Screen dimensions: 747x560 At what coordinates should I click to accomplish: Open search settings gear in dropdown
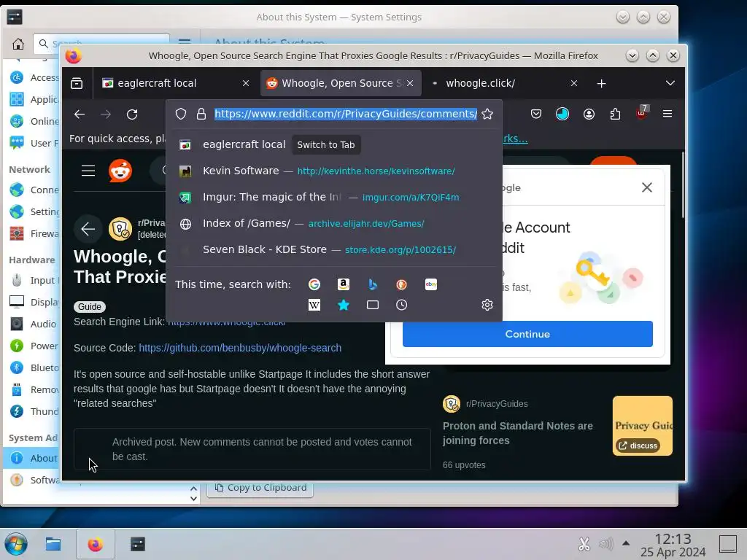[x=487, y=305]
